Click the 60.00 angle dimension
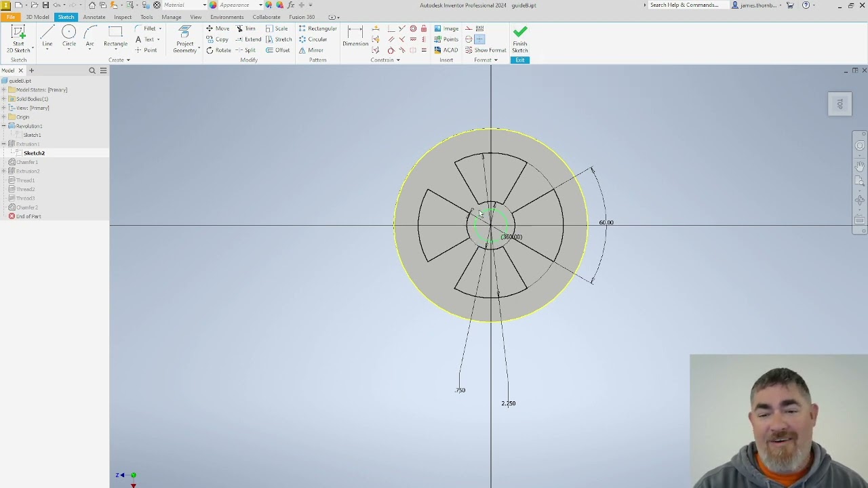 pyautogui.click(x=606, y=222)
